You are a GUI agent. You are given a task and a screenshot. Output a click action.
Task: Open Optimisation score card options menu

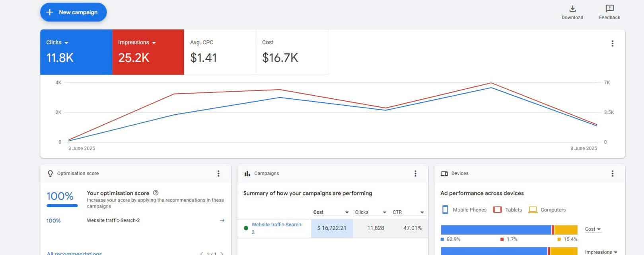tap(218, 173)
